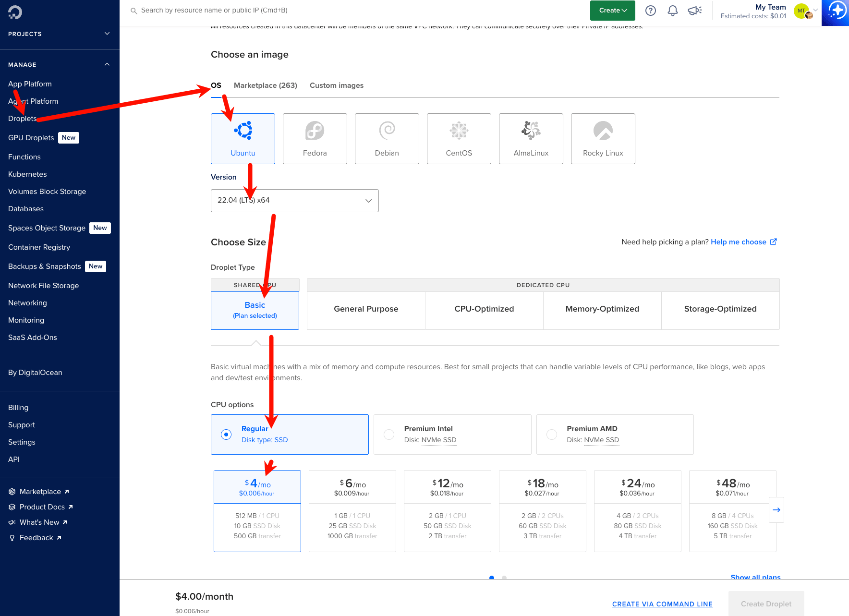
Task: Open the Version 22.04 (LTS) x64 dropdown
Action: (295, 201)
